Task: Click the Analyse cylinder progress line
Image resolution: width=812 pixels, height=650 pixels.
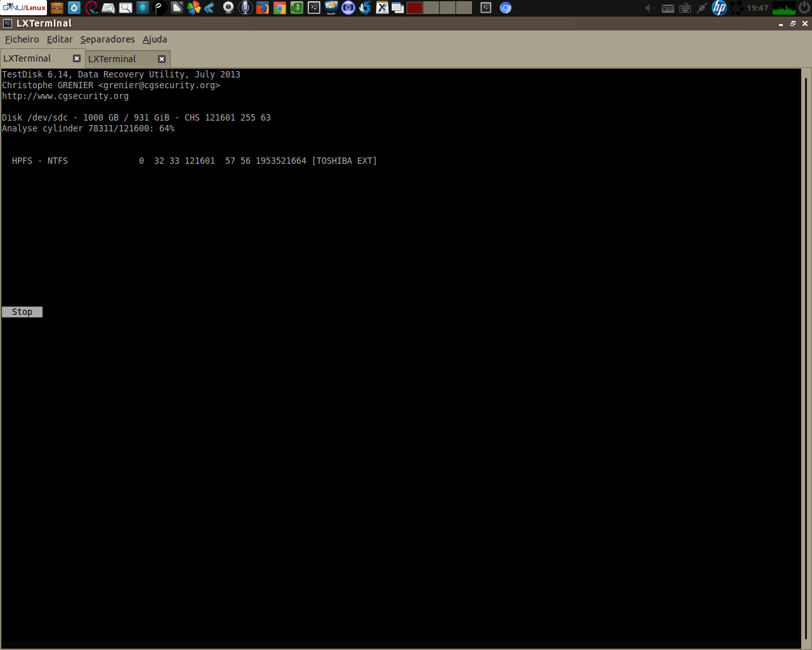Action: (x=88, y=128)
